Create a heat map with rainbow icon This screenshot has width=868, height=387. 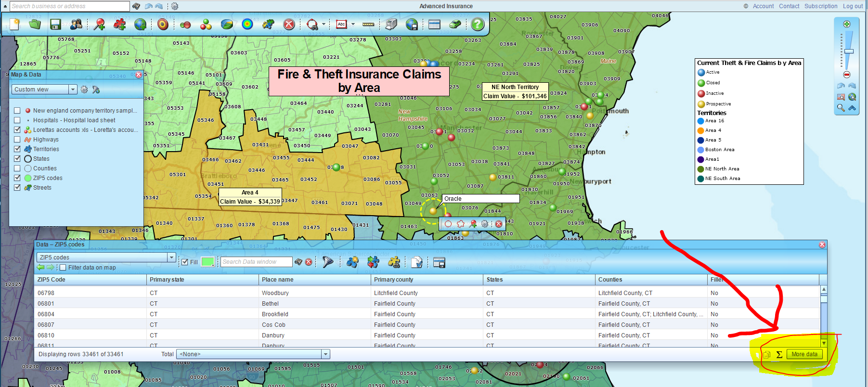click(247, 24)
